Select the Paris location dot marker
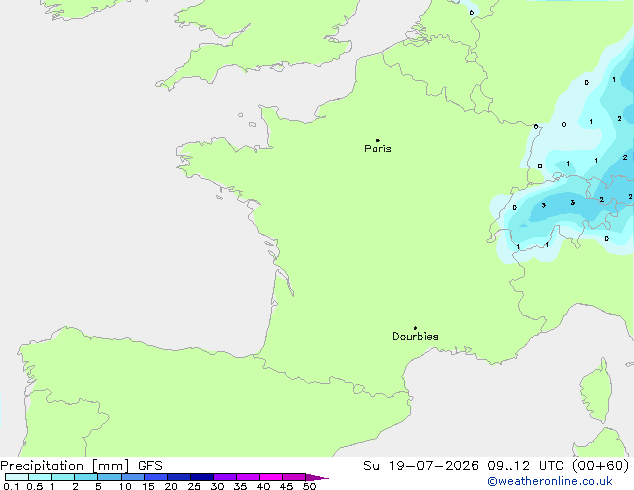Viewport: 634px width, 490px height. (x=378, y=140)
